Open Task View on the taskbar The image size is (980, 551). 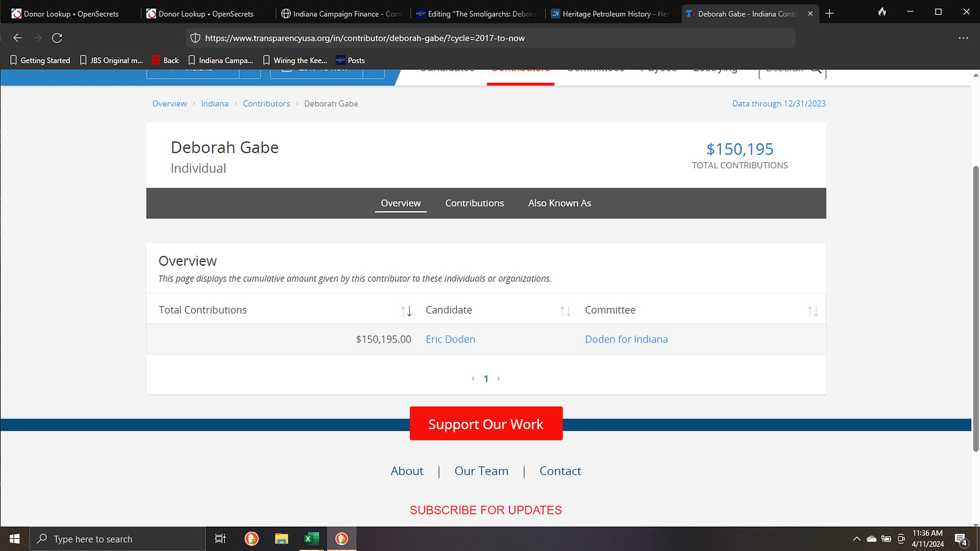click(219, 539)
